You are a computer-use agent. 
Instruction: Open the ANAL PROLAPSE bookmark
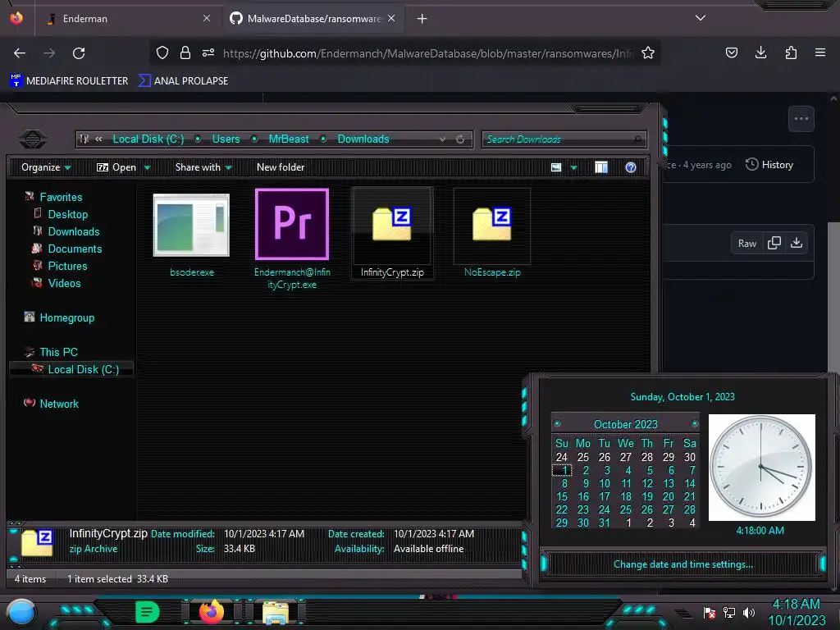pos(184,81)
